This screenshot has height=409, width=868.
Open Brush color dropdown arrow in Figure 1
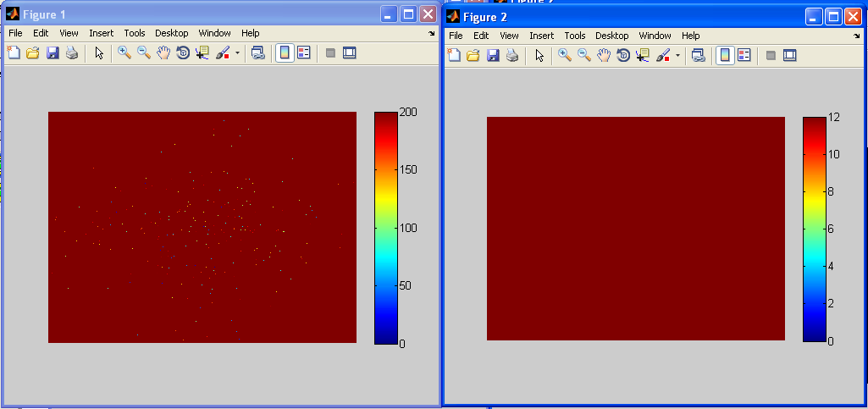click(x=237, y=53)
